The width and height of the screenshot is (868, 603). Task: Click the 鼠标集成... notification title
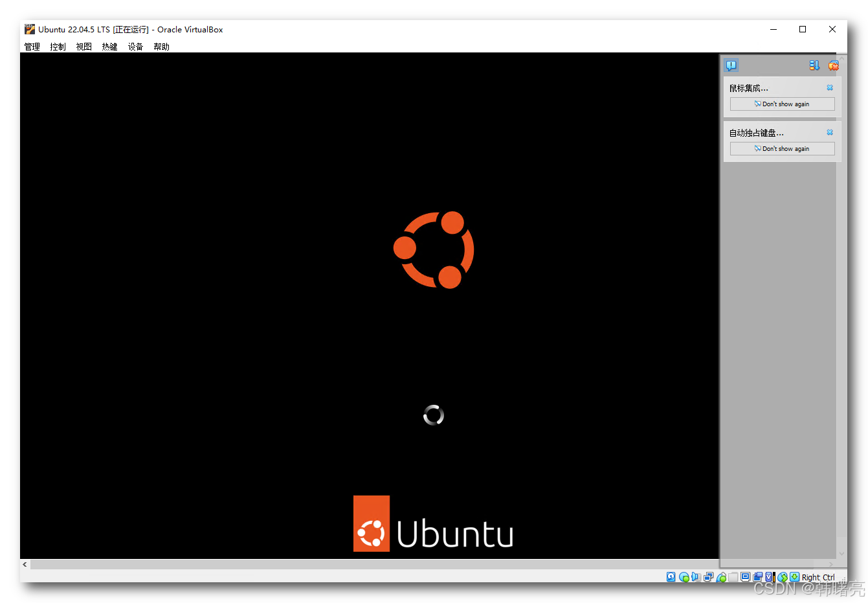coord(749,88)
